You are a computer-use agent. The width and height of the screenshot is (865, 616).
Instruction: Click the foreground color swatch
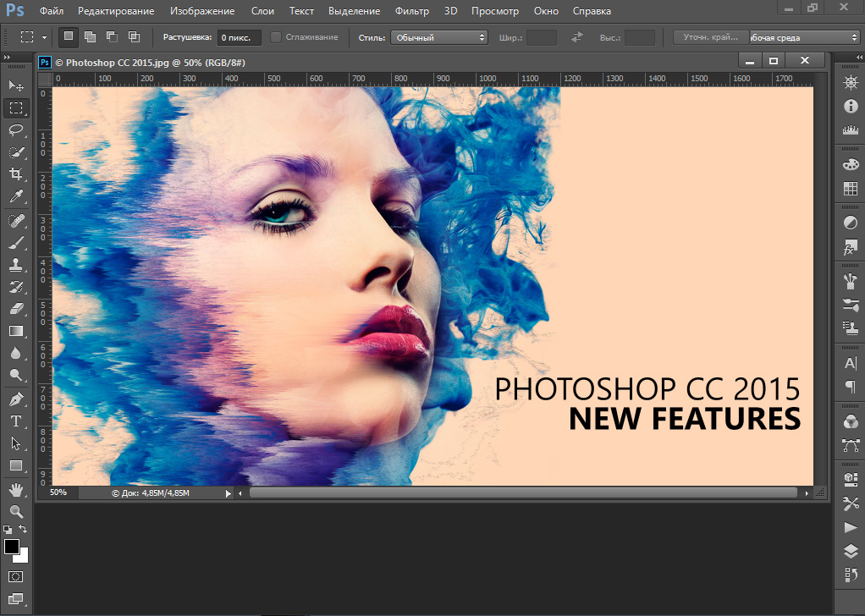click(12, 547)
